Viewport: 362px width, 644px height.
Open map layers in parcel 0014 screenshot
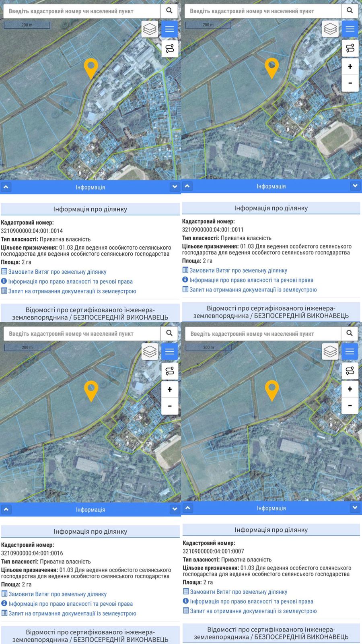coord(150,29)
